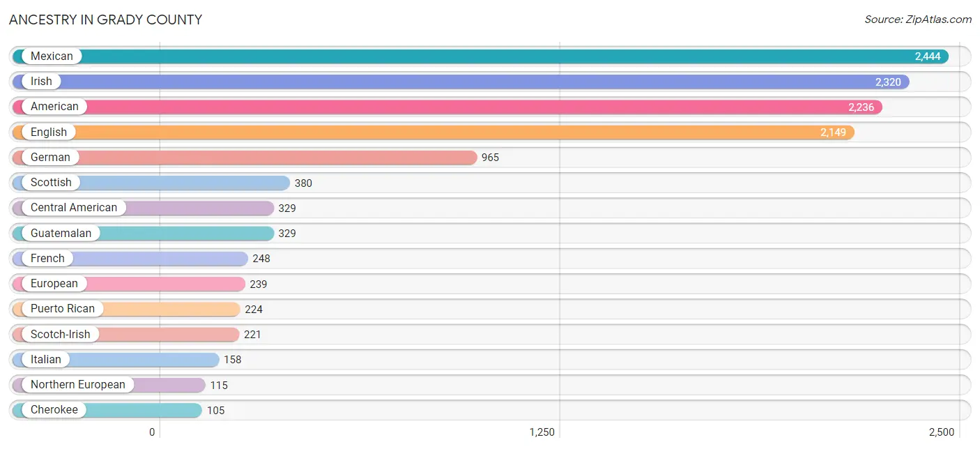Click the Ancestry in Grady County title
Viewport: 980px width, 449px height.
(x=105, y=20)
